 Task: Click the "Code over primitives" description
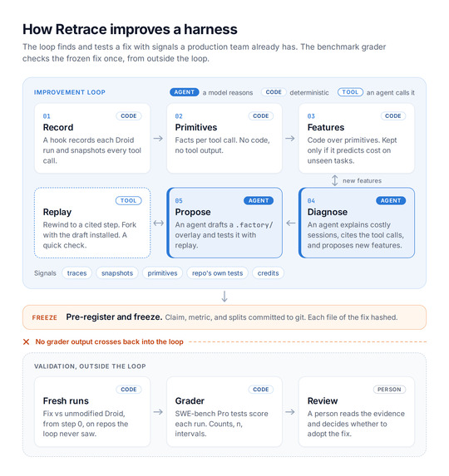(352, 150)
